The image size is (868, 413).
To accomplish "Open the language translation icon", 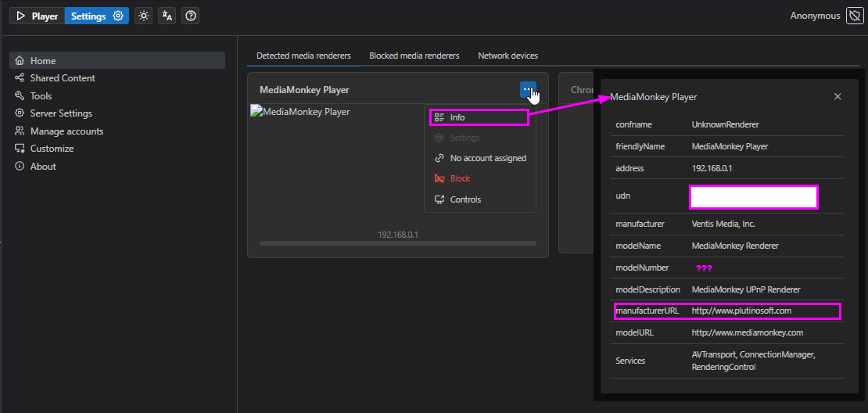I will 167,16.
